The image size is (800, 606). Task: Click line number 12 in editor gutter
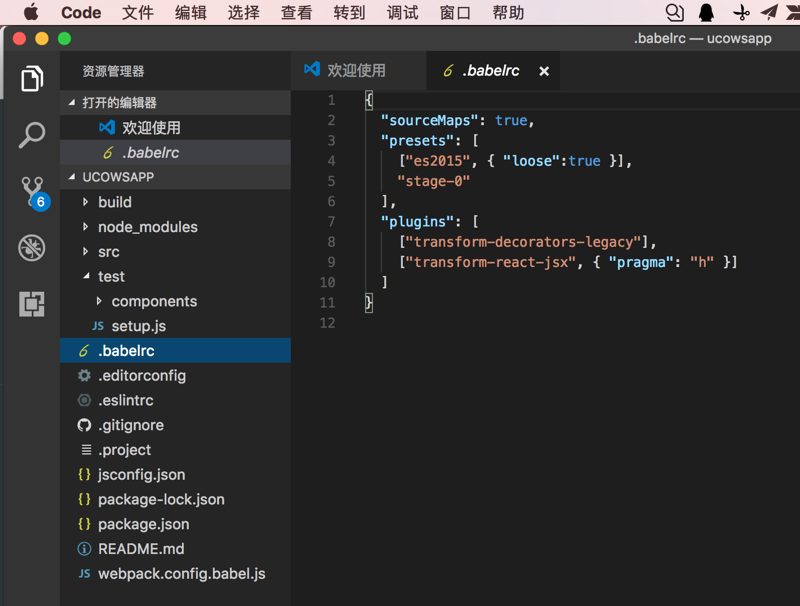tap(328, 323)
